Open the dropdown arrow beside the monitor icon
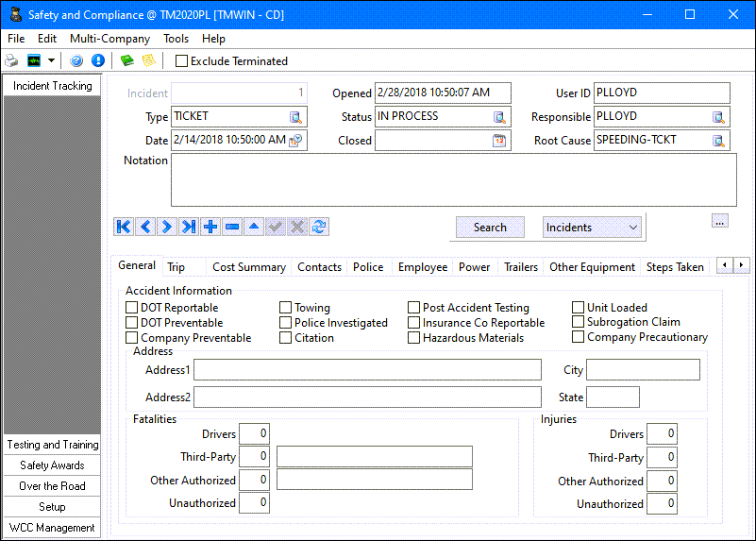756x541 pixels. tap(51, 60)
